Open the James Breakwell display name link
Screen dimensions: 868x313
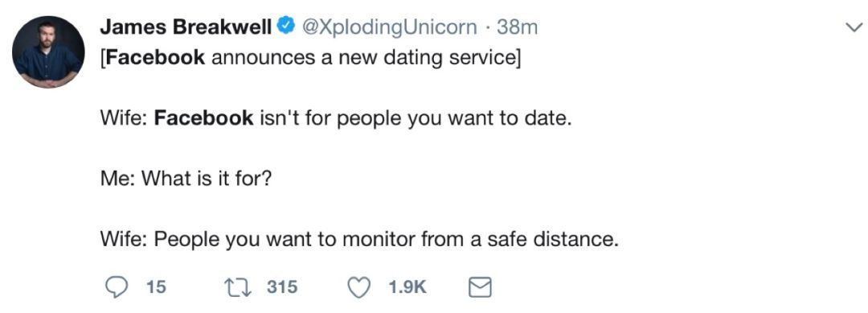point(186,27)
